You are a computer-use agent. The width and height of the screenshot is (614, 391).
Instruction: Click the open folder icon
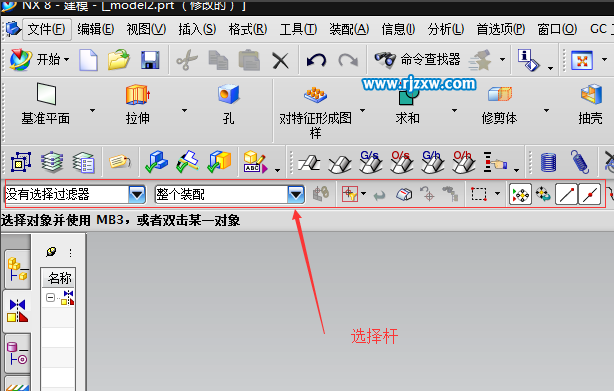[119, 60]
